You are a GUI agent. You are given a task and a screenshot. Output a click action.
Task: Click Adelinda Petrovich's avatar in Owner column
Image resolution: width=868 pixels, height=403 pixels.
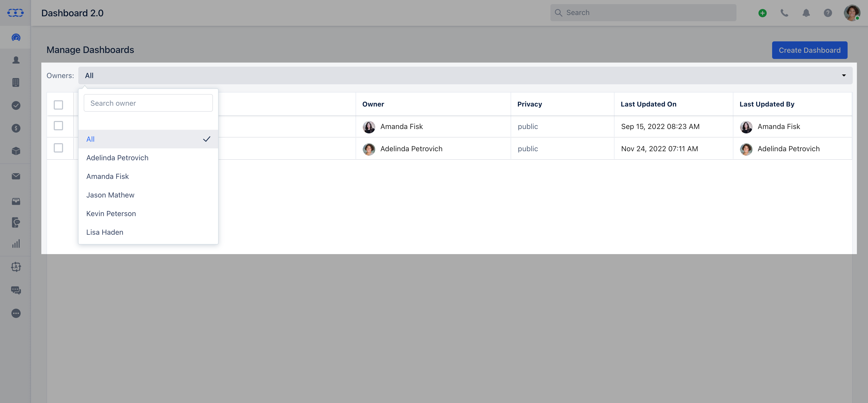click(x=369, y=149)
